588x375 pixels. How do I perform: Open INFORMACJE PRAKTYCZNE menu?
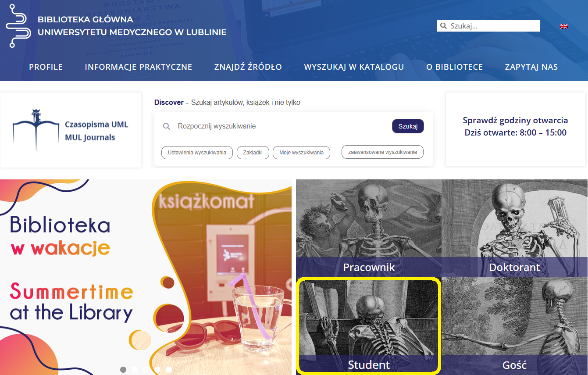coord(139,67)
